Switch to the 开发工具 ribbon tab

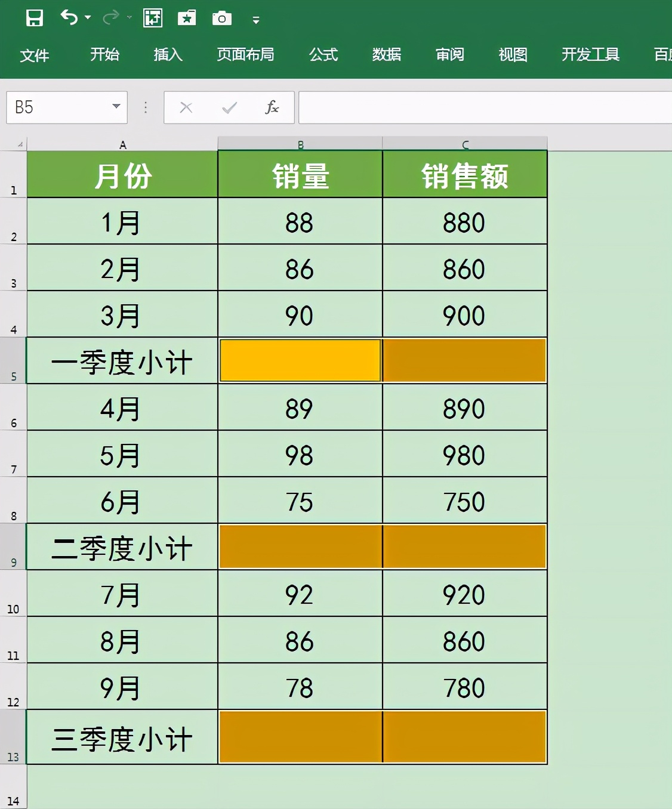(x=590, y=55)
